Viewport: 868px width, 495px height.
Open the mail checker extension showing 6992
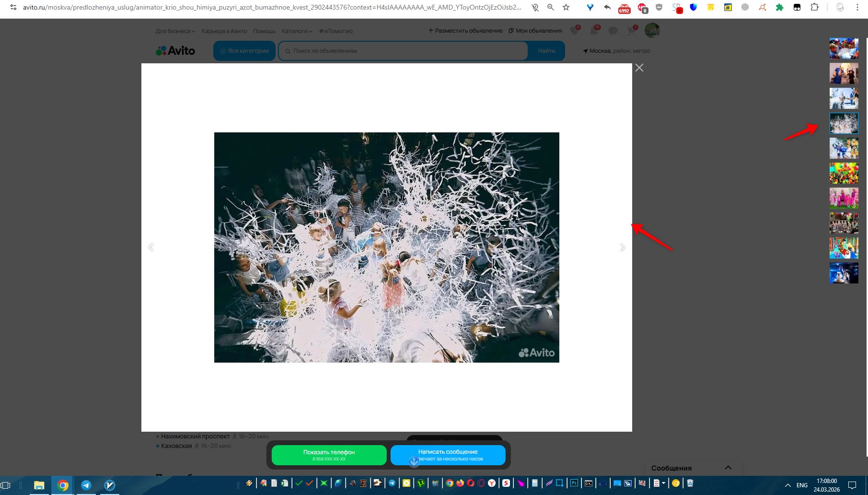(624, 8)
